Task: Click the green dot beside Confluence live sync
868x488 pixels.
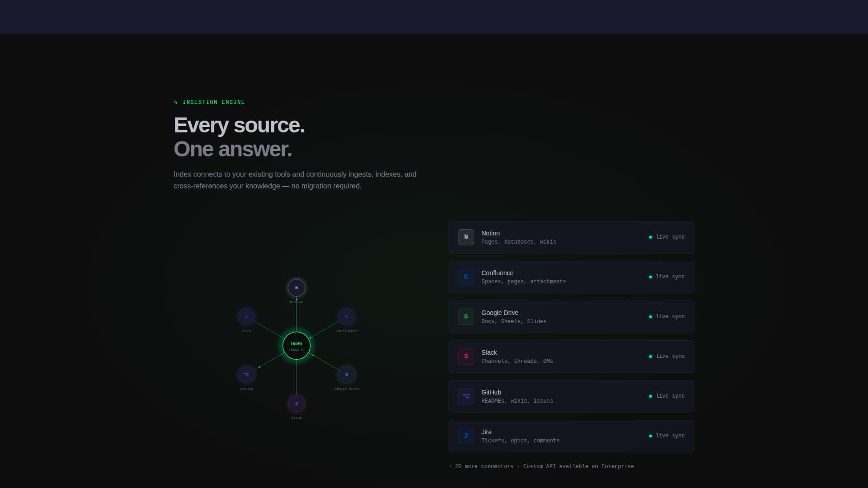Action: coord(651,277)
